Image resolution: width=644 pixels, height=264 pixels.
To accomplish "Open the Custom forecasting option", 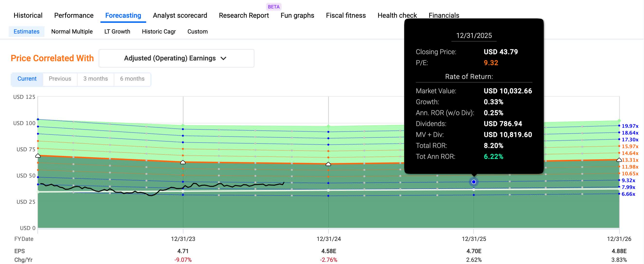I will tap(197, 32).
